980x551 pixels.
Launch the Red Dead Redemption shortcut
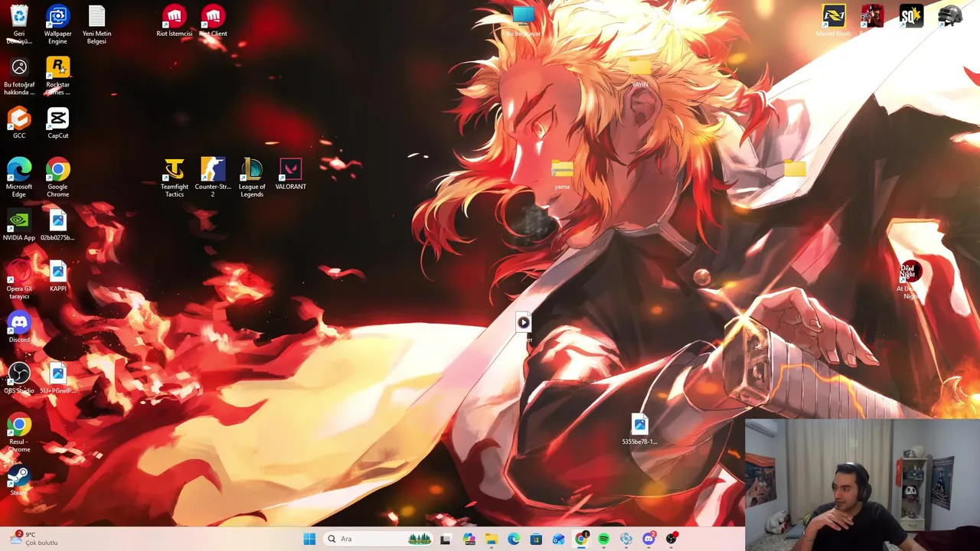(872, 16)
